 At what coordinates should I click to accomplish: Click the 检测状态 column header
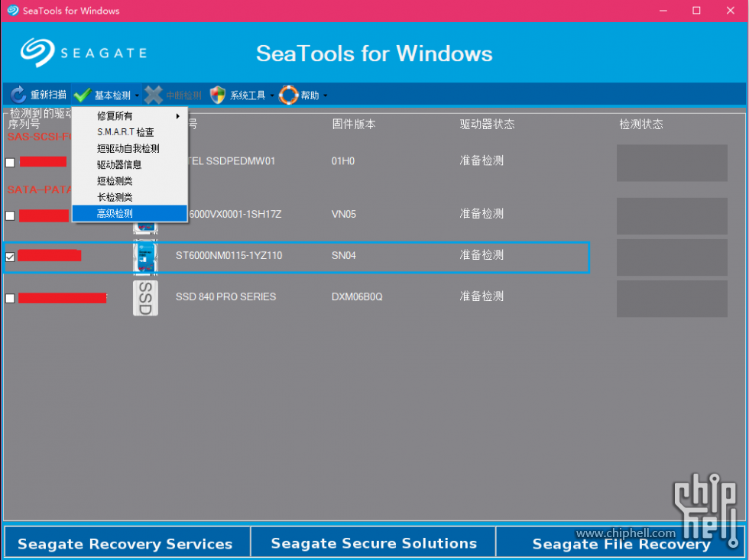click(x=641, y=124)
